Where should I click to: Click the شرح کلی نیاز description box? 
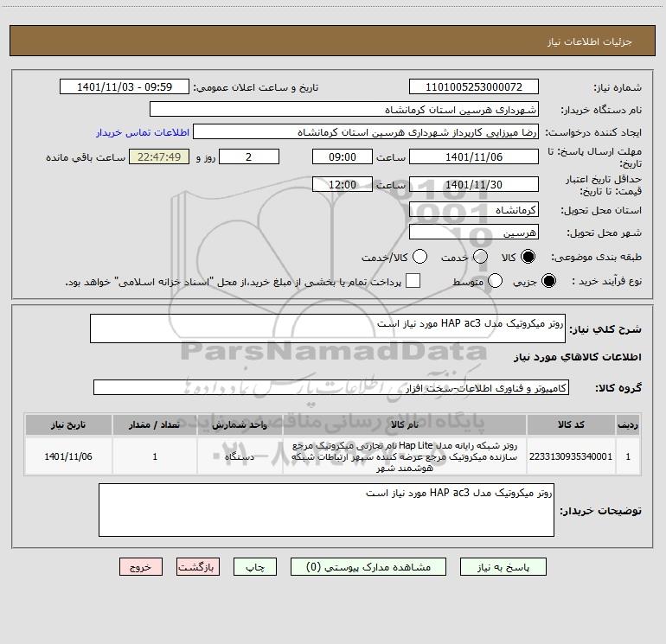pos(328,328)
